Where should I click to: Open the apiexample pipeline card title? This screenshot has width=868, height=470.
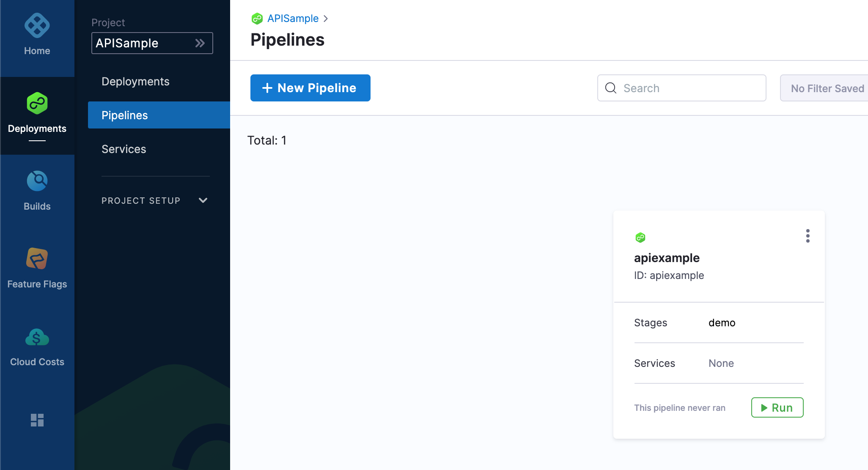(667, 258)
